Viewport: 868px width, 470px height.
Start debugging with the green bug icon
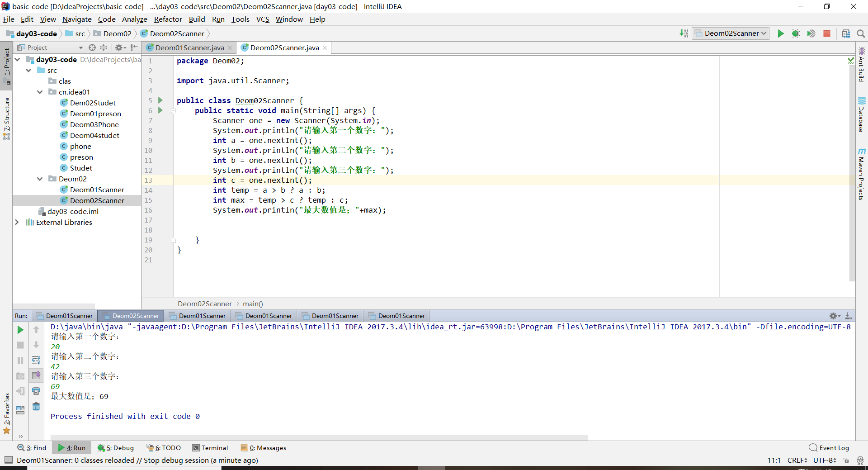click(x=796, y=33)
